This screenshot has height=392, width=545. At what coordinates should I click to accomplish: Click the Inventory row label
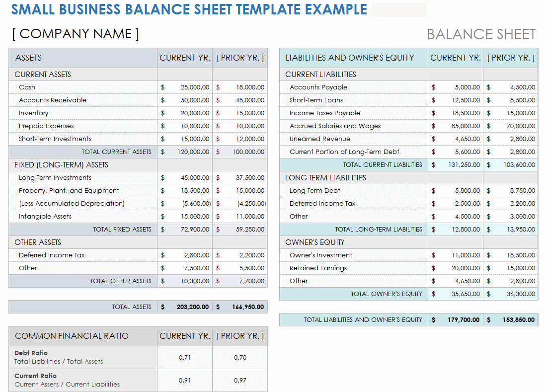(x=34, y=113)
